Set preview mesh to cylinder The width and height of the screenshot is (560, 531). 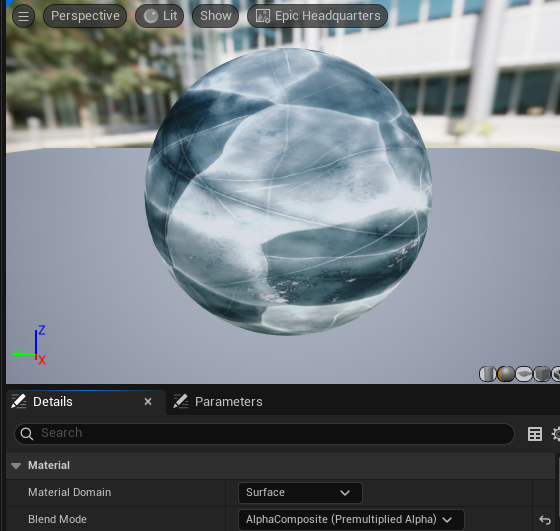point(487,374)
